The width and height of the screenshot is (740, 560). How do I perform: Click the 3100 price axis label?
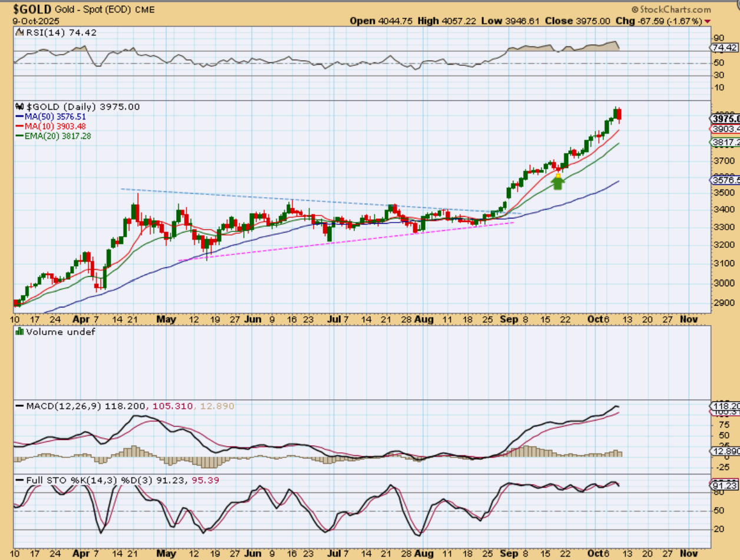click(723, 263)
